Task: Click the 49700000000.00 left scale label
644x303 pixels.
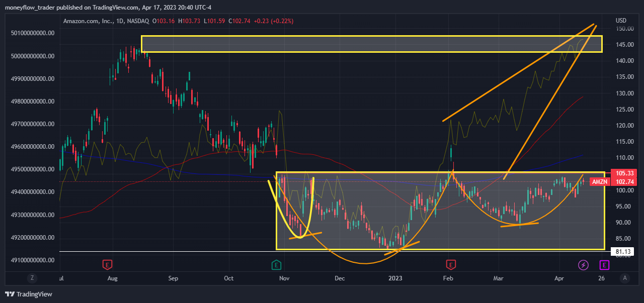Action: point(32,124)
